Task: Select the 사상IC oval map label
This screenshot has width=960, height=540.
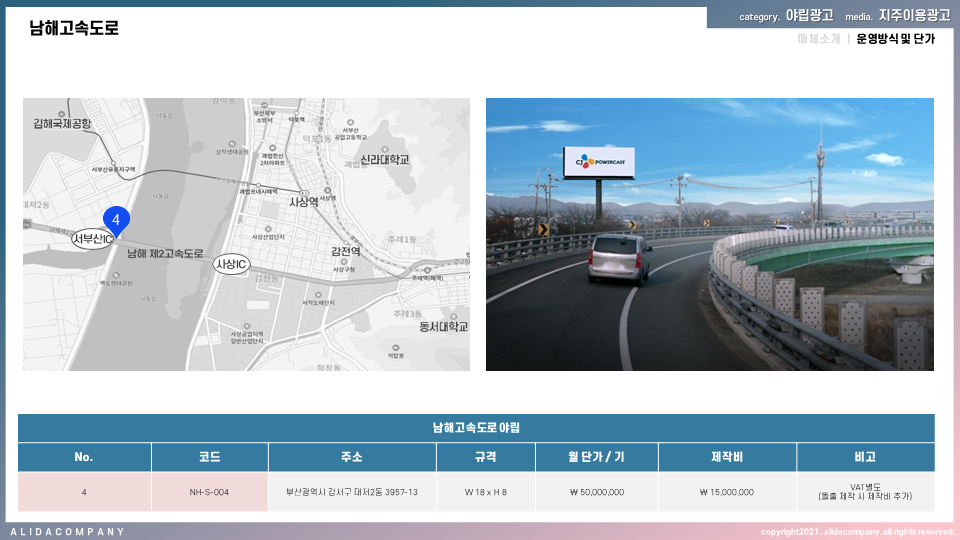Action: coord(231,264)
